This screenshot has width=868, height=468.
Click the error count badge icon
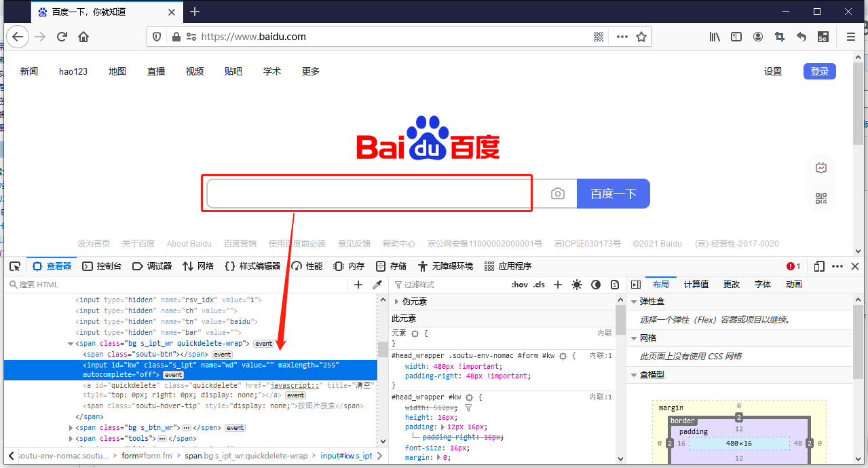click(x=793, y=266)
